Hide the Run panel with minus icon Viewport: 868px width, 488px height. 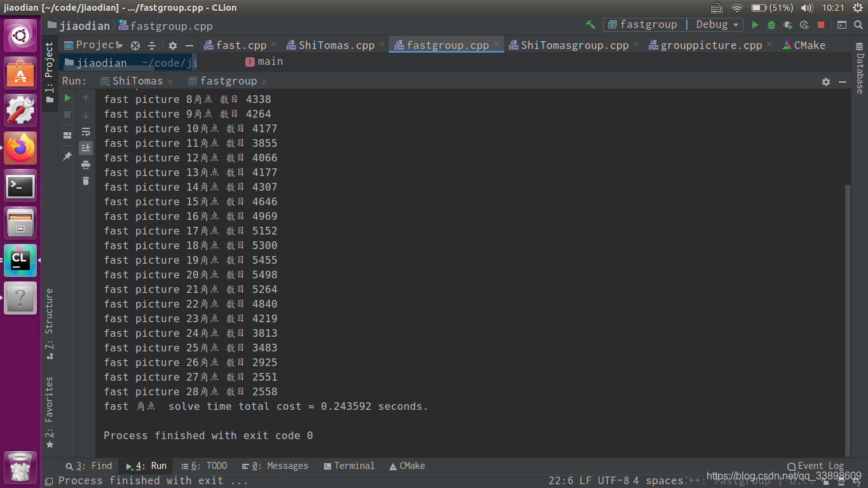pyautogui.click(x=843, y=81)
